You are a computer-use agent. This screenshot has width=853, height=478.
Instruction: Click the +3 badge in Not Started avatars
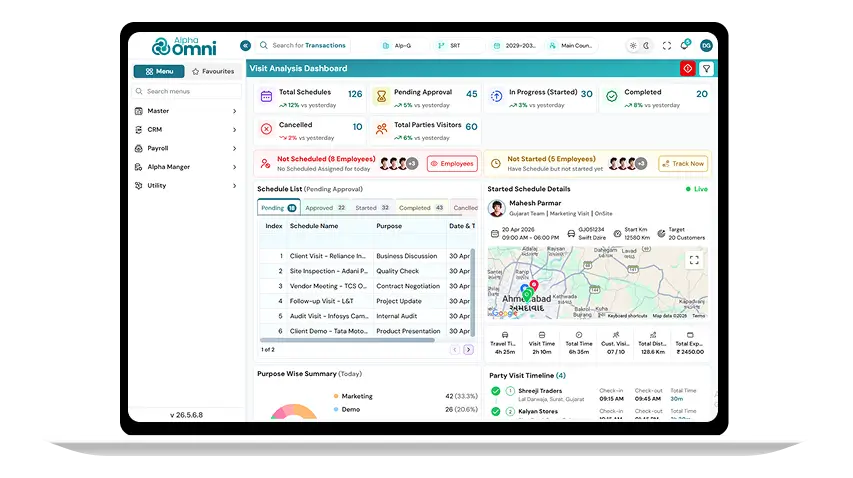pyautogui.click(x=641, y=164)
